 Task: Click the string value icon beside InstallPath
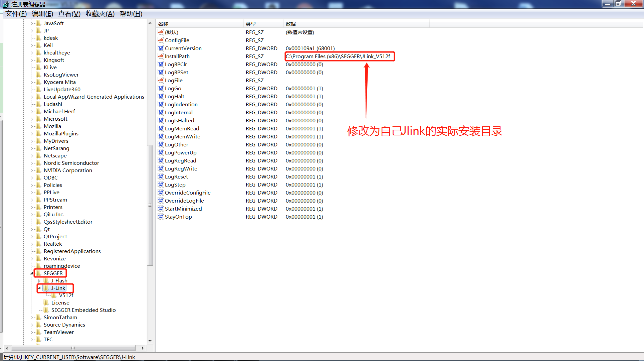pos(161,56)
